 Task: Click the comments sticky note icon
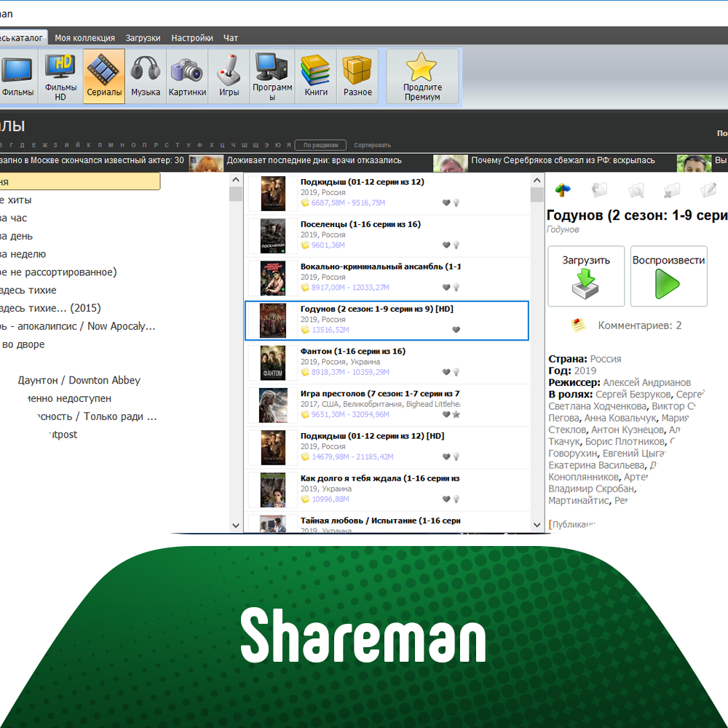(x=578, y=325)
